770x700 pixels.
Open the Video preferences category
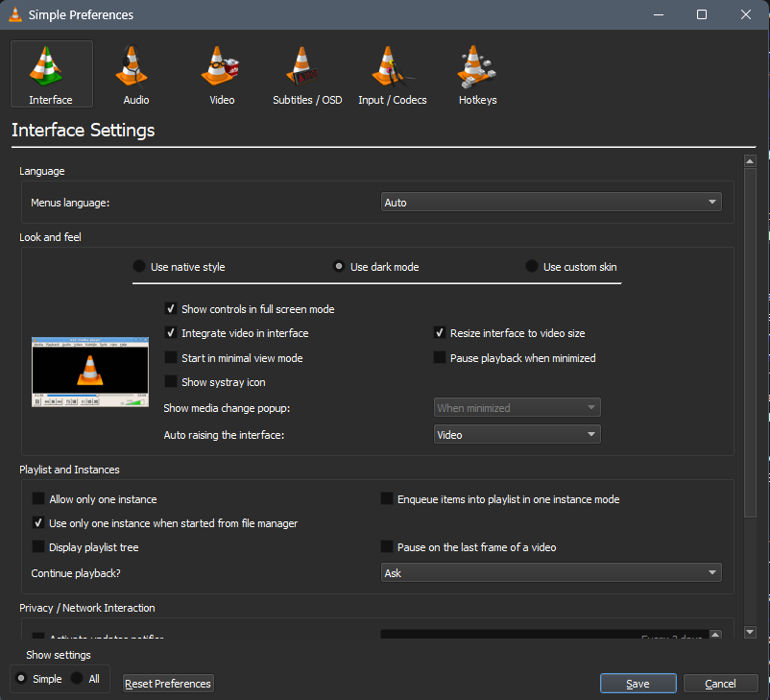click(x=222, y=74)
